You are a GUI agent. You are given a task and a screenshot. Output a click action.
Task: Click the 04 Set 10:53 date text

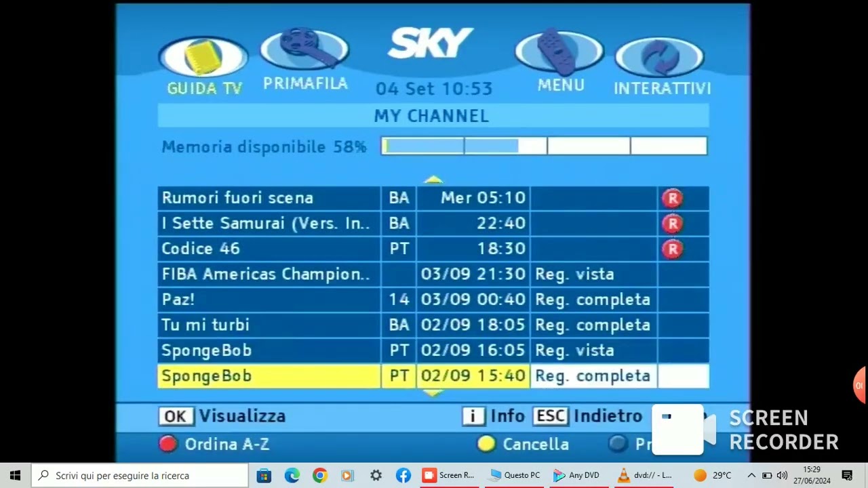[x=434, y=89]
